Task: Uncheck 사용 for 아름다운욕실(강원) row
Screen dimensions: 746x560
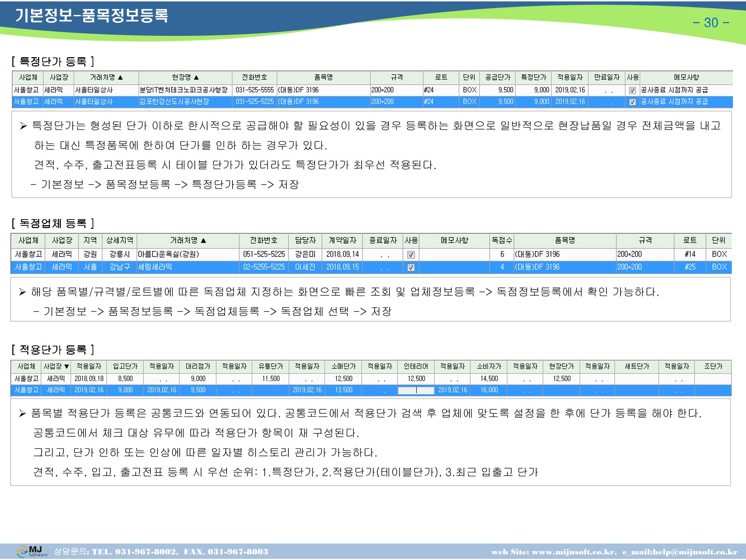Action: 411,255
